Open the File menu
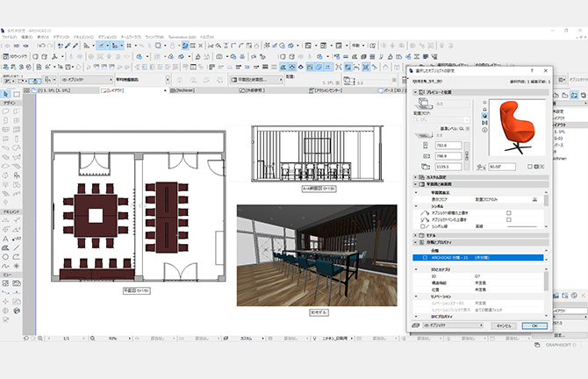The height and width of the screenshot is (379, 588). tap(10, 37)
